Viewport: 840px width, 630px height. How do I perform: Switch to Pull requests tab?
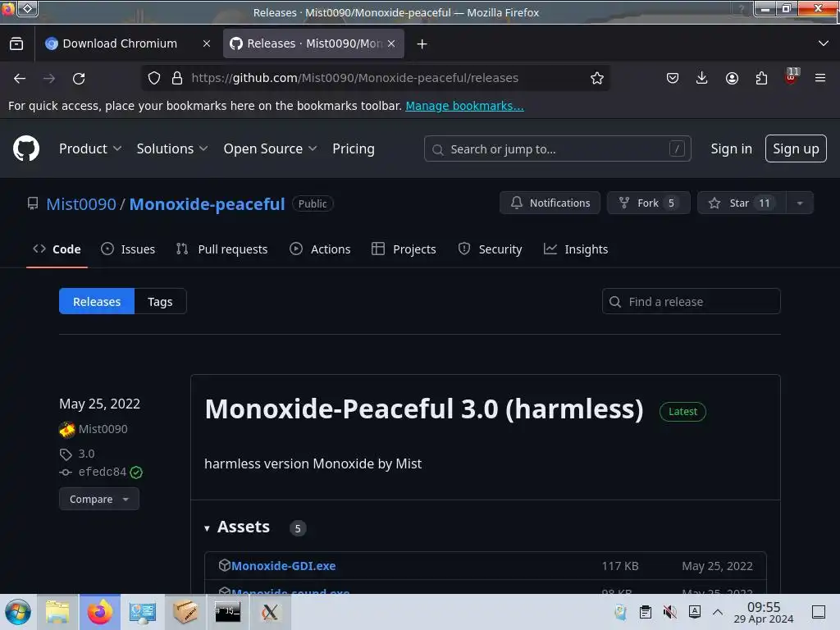click(221, 249)
